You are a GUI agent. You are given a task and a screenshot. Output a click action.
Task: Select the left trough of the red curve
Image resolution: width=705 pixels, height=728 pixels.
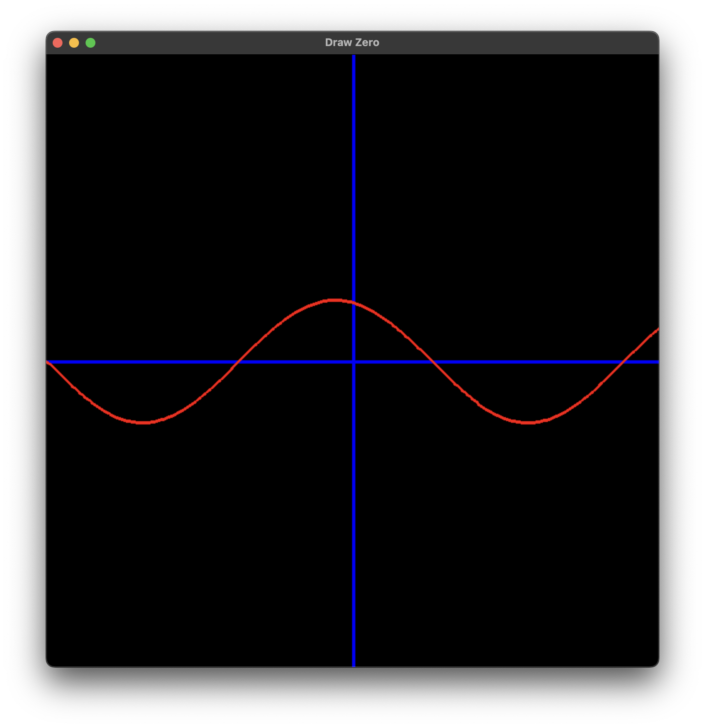click(143, 422)
